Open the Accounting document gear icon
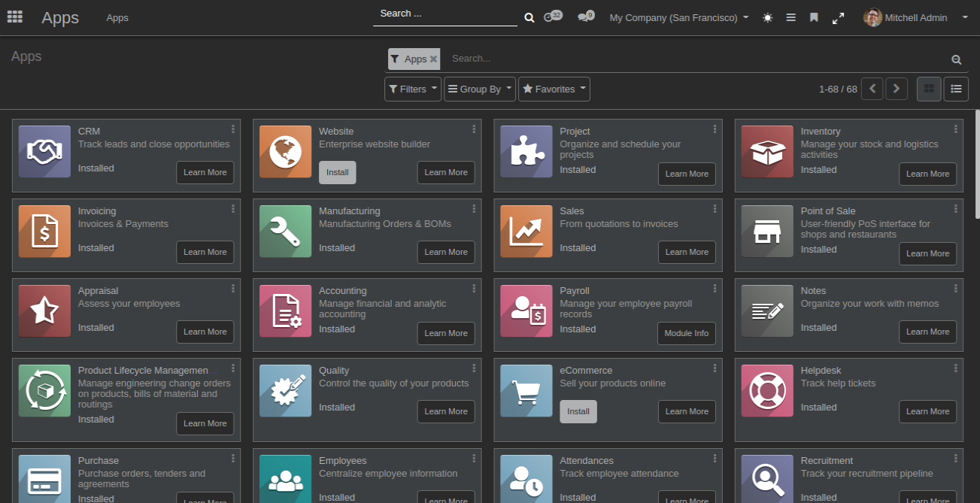The height and width of the screenshot is (503, 980). click(285, 311)
